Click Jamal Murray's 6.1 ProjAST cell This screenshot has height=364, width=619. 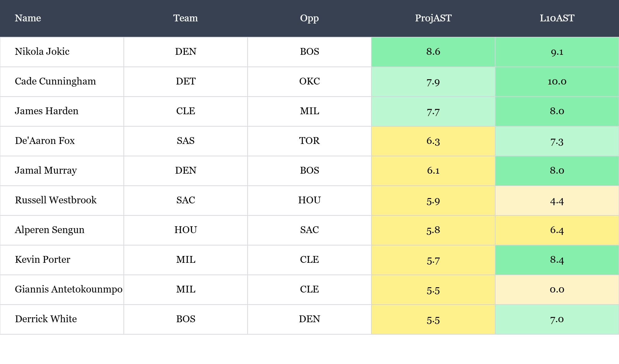tap(433, 170)
